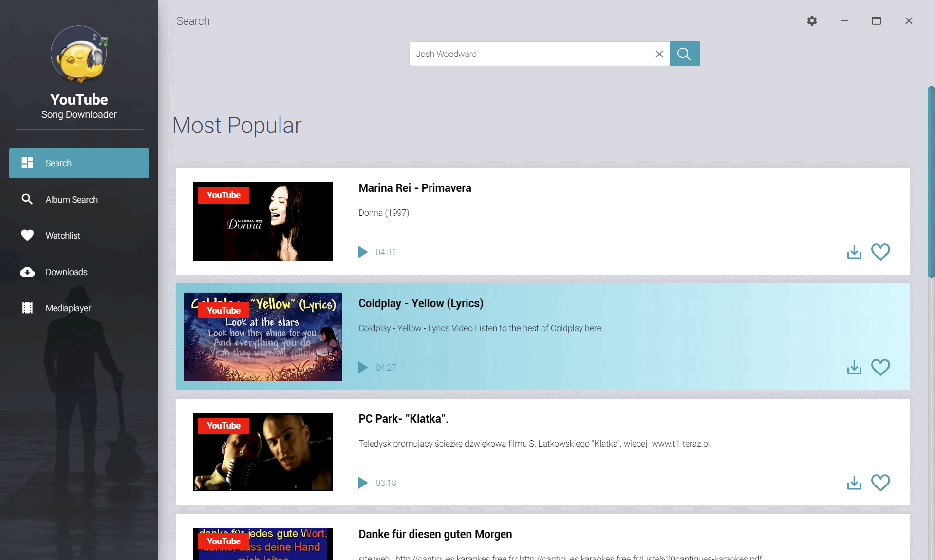Viewport: 935px width, 560px height.
Task: Play the Coldplay Yellow Lyrics video
Action: [362, 367]
